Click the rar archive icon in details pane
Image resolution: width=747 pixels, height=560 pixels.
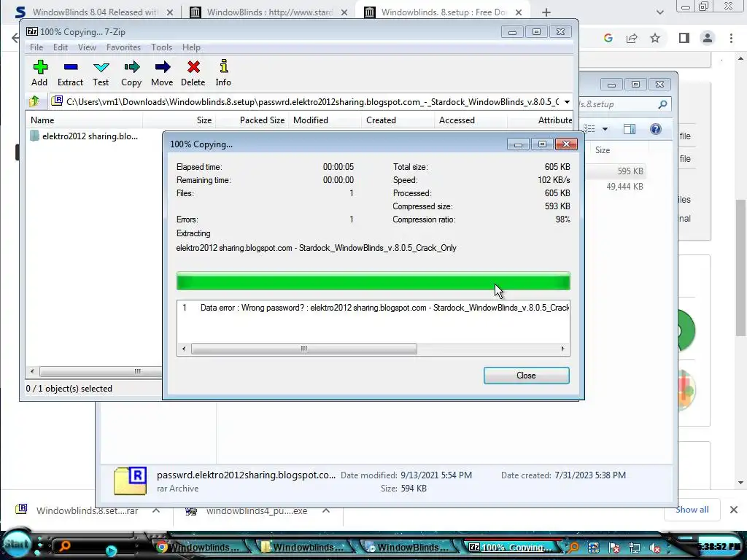pos(130,481)
